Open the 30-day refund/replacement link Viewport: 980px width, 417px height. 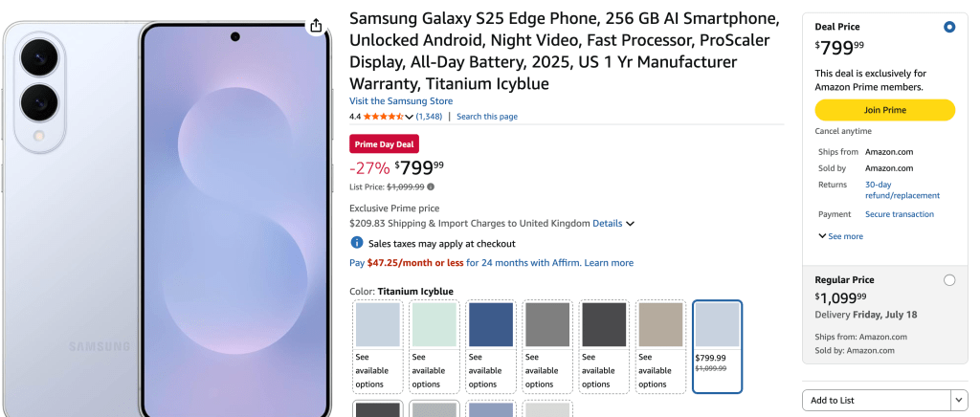[x=902, y=189]
